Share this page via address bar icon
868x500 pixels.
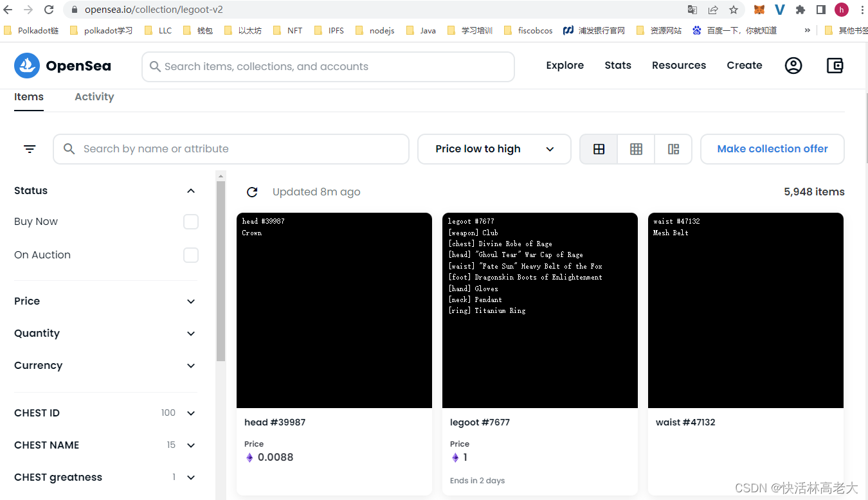point(713,10)
